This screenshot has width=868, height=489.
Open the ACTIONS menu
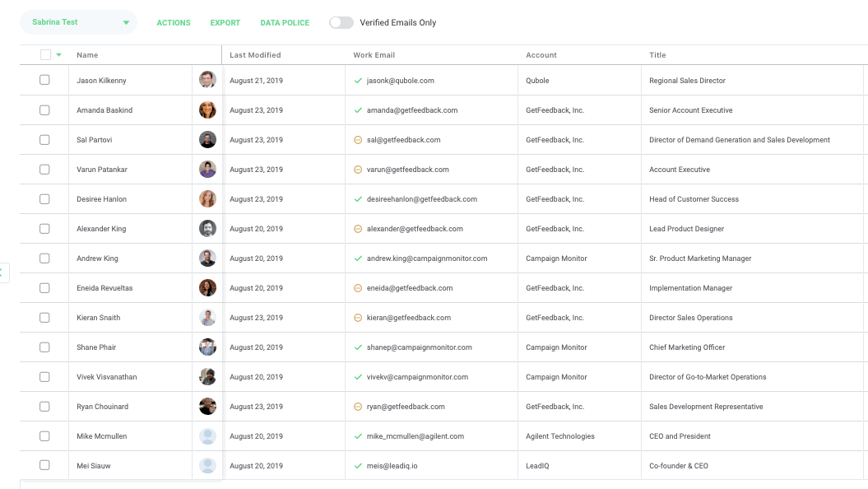[174, 23]
